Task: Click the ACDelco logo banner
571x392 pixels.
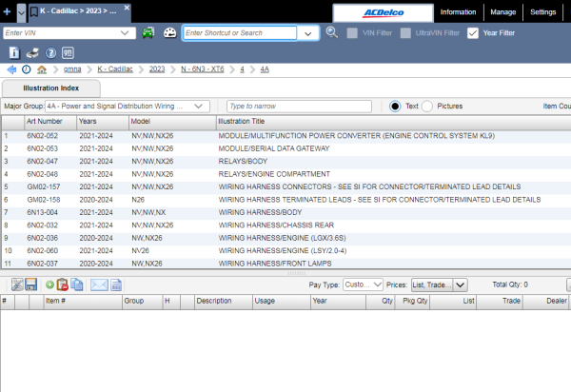Action: tap(384, 13)
